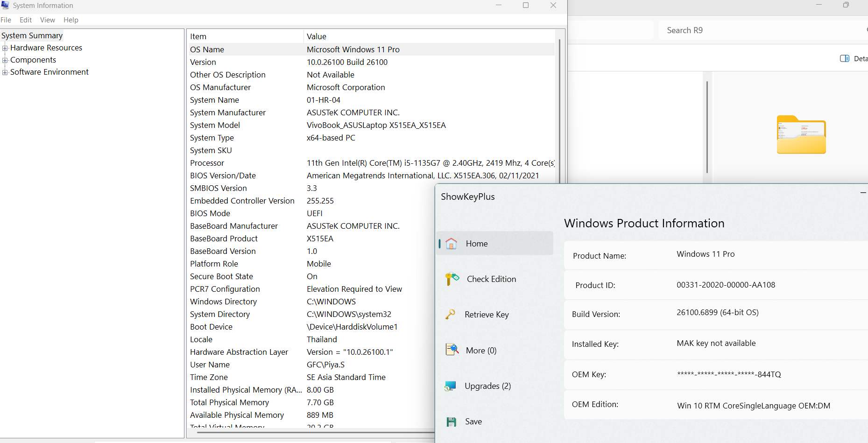Open the File menu

click(6, 20)
